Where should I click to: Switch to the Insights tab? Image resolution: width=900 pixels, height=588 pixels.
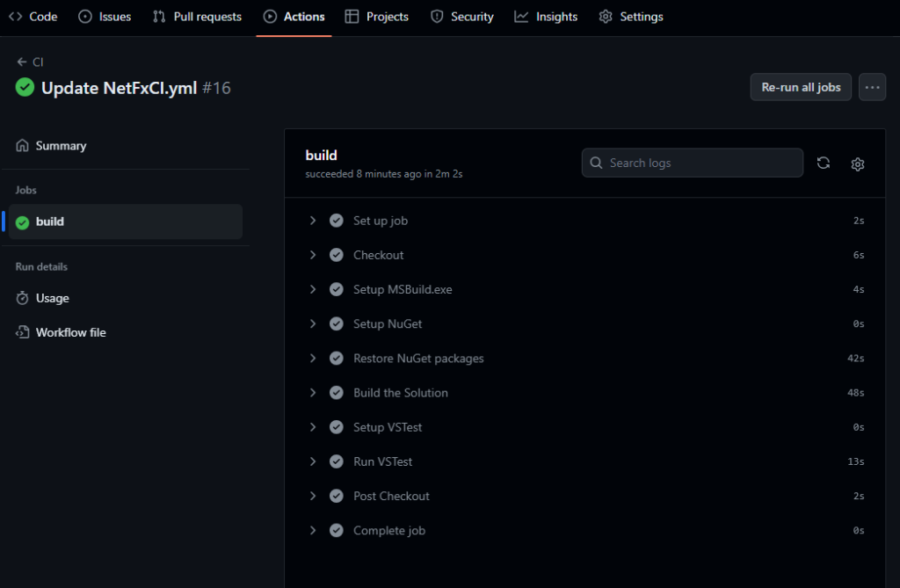pyautogui.click(x=546, y=17)
